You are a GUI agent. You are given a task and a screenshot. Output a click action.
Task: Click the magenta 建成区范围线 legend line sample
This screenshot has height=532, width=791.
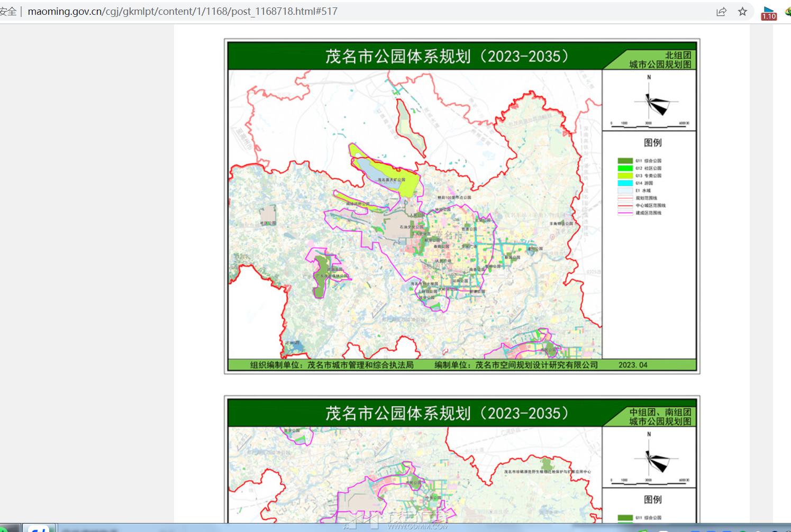(625, 213)
